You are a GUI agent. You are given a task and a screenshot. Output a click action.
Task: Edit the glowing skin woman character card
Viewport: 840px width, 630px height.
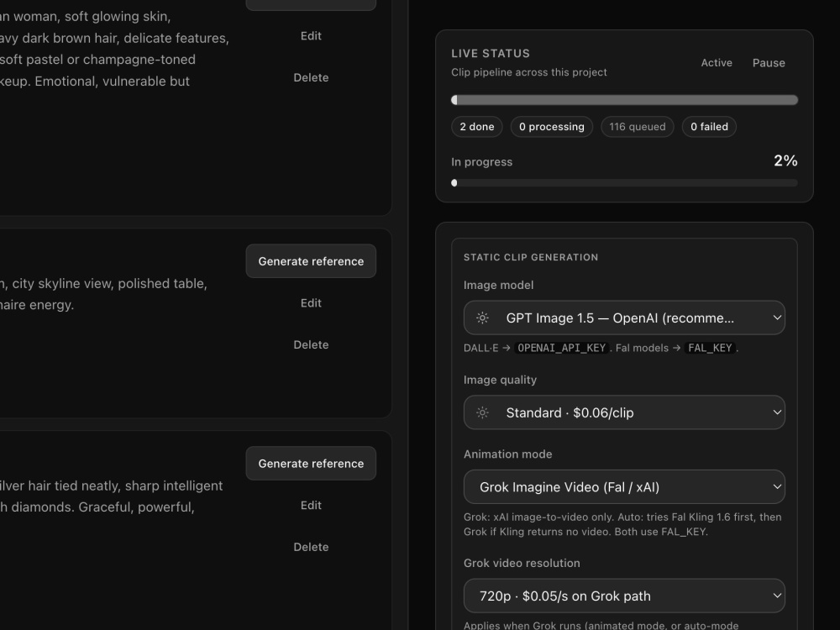click(x=311, y=36)
